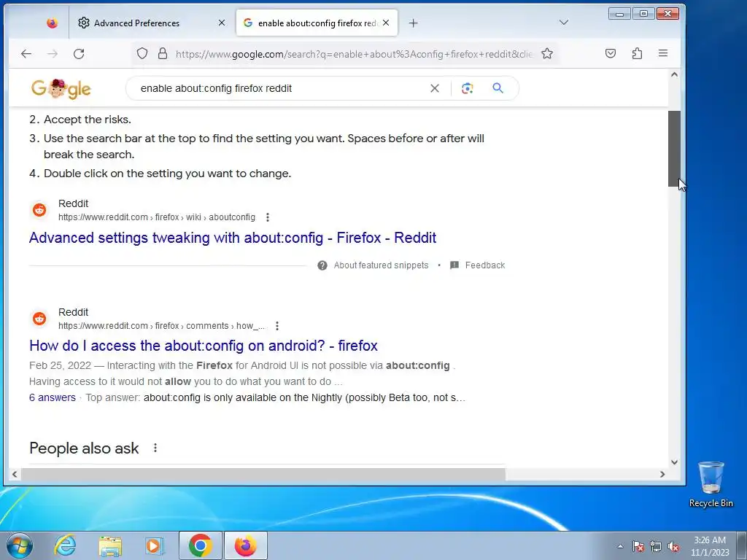Open Windows Explorer from the taskbar
Image resolution: width=747 pixels, height=560 pixels.
pyautogui.click(x=110, y=545)
